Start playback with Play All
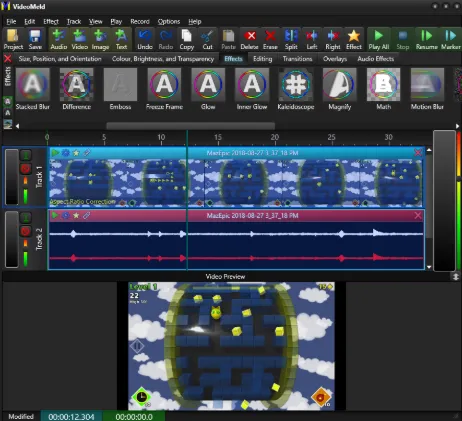The height and width of the screenshot is (421, 462). pos(379,40)
